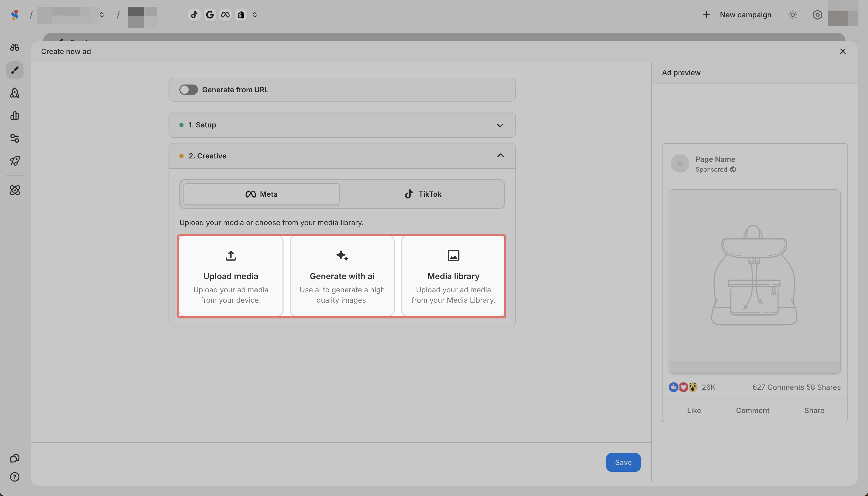Switch to the TikTok tab
Image resolution: width=868 pixels, height=496 pixels.
click(x=422, y=194)
